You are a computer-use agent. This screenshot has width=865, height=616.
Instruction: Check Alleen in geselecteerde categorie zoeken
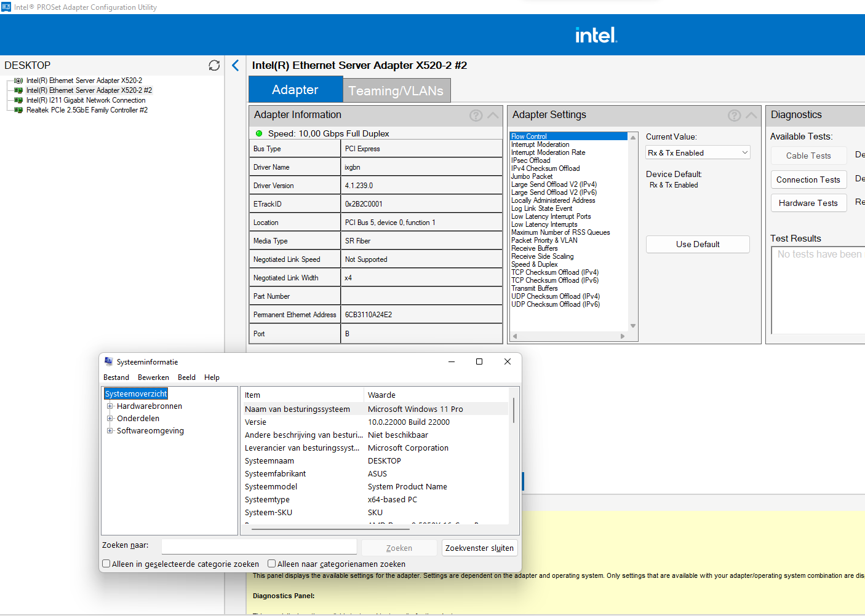pos(106,564)
